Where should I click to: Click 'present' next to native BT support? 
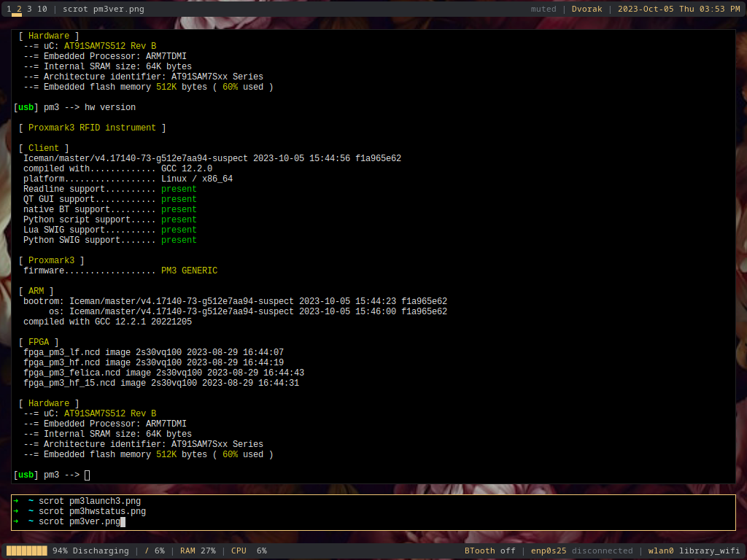(x=179, y=209)
